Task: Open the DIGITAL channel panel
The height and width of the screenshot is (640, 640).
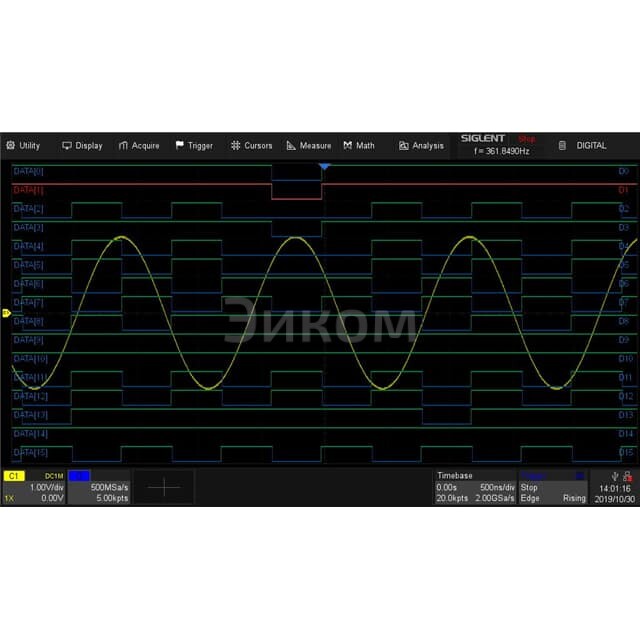Action: click(x=584, y=146)
